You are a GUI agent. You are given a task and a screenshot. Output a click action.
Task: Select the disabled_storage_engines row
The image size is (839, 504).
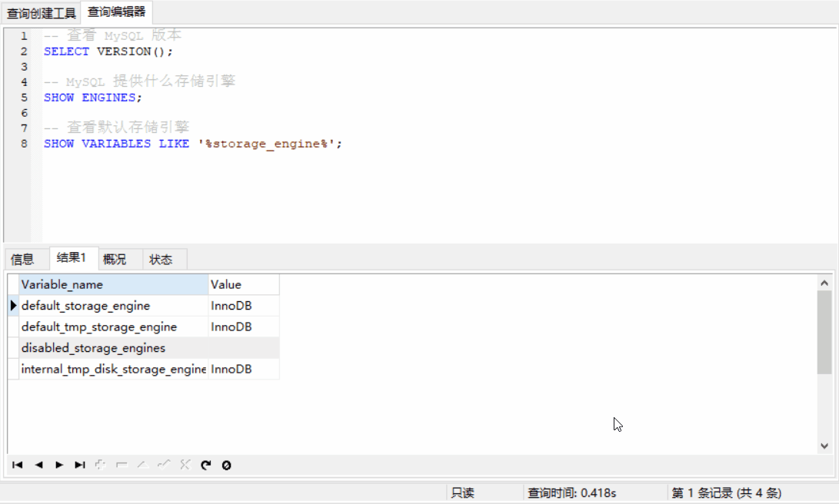[x=113, y=348]
